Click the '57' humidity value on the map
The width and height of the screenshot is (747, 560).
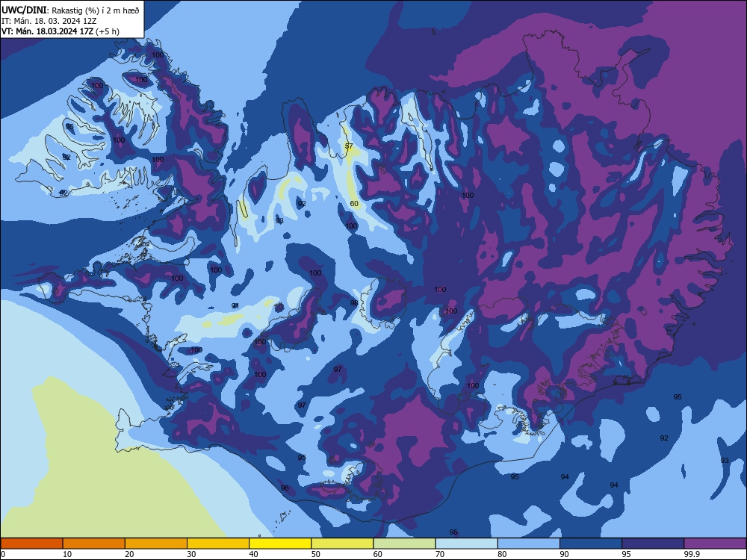pos(349,146)
